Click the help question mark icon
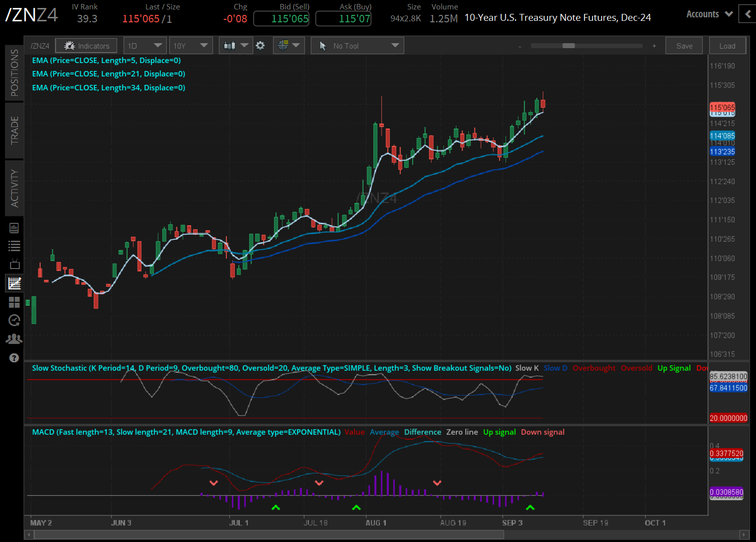The image size is (756, 542). pos(14,358)
